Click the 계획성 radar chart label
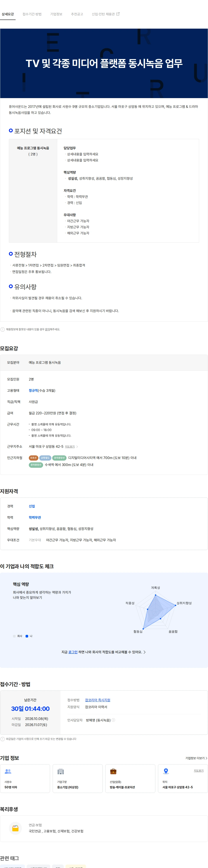 [x=156, y=588]
